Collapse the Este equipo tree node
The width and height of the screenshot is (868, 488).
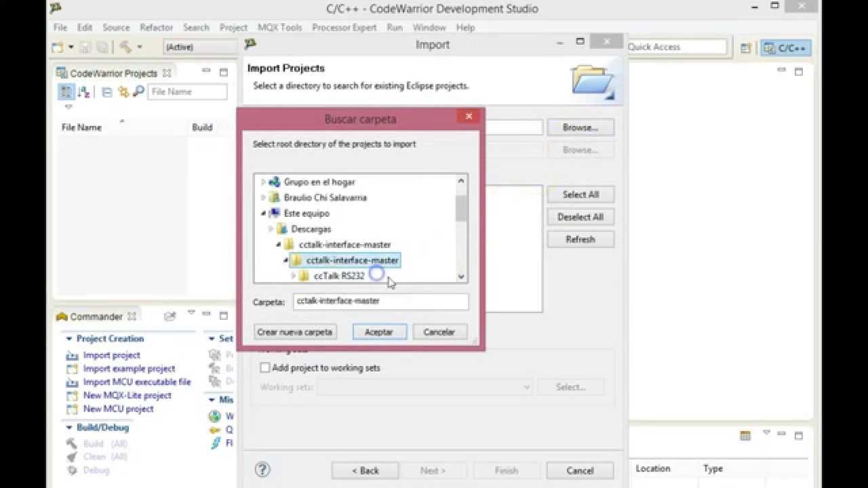point(263,213)
